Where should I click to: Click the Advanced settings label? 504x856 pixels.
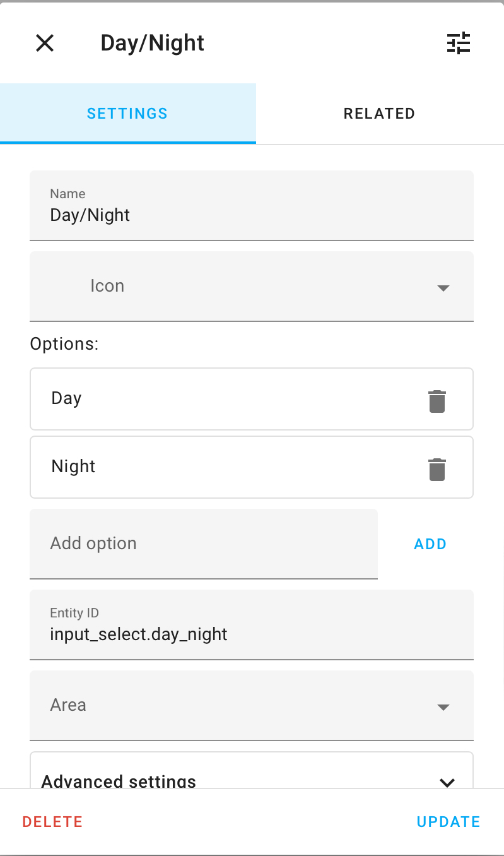tap(119, 781)
